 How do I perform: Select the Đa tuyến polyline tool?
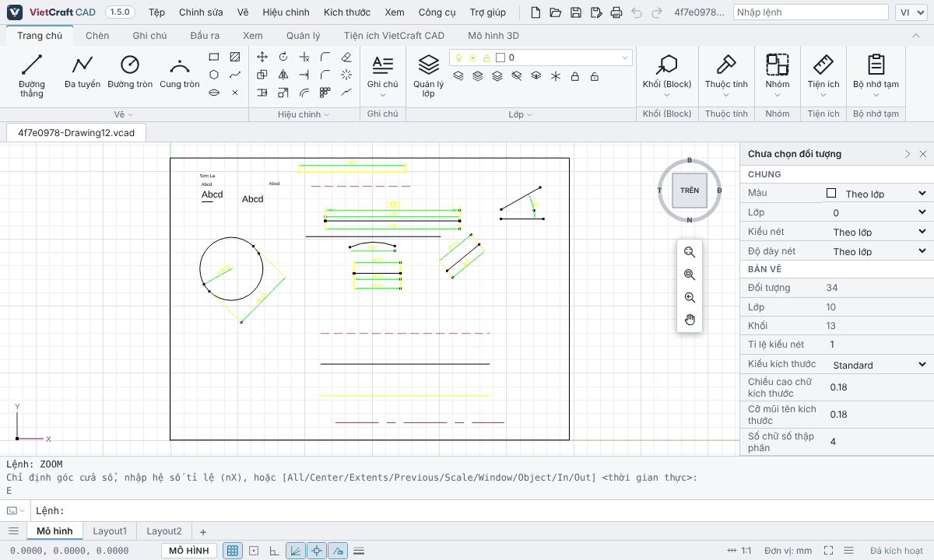tap(83, 72)
